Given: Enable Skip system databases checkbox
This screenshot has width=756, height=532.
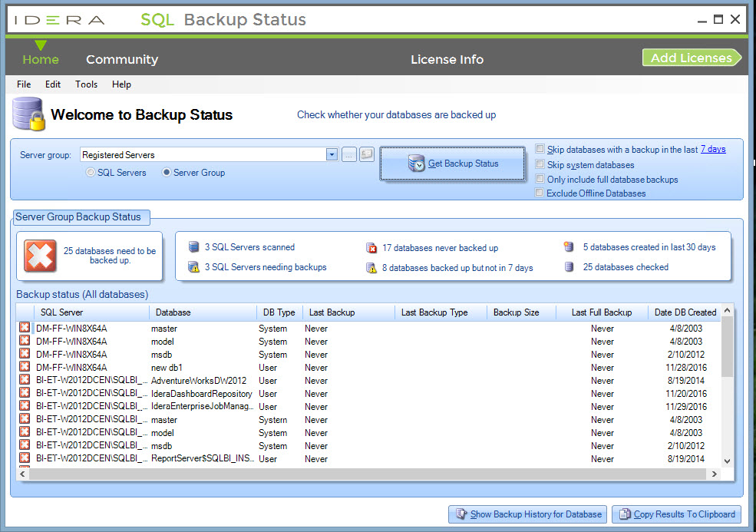Looking at the screenshot, I should 540,164.
